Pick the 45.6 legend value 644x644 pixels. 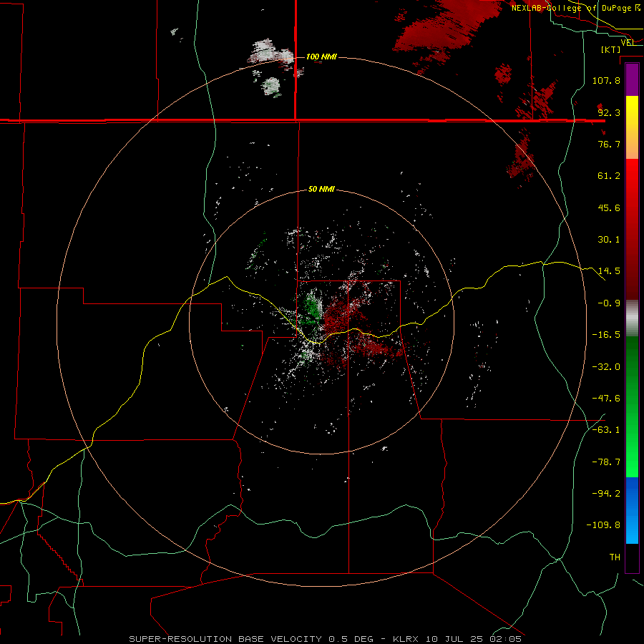(x=609, y=208)
